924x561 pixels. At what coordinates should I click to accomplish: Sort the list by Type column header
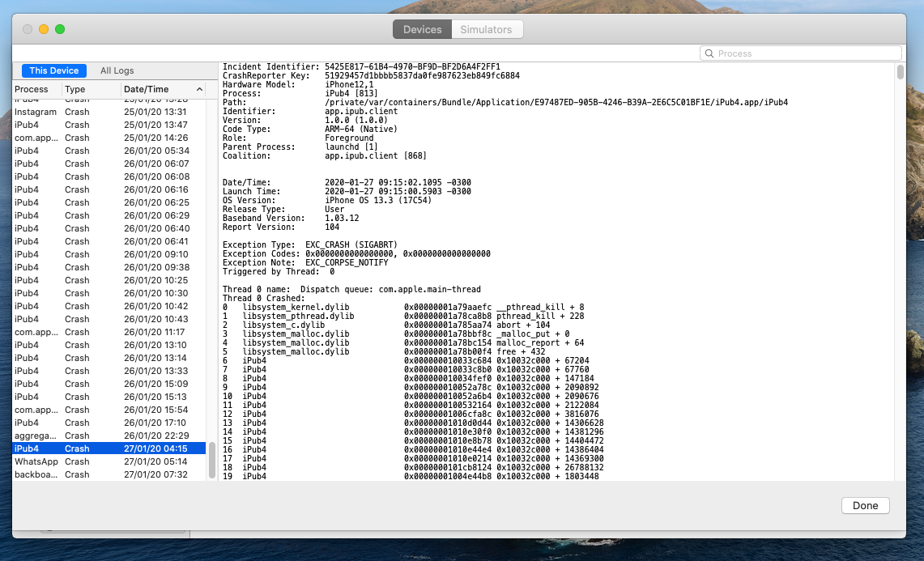(89, 89)
